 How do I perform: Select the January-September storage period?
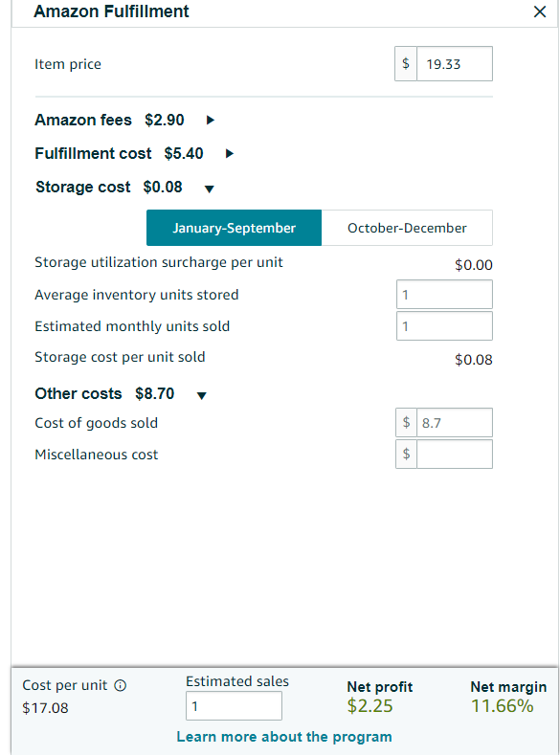coord(234,228)
